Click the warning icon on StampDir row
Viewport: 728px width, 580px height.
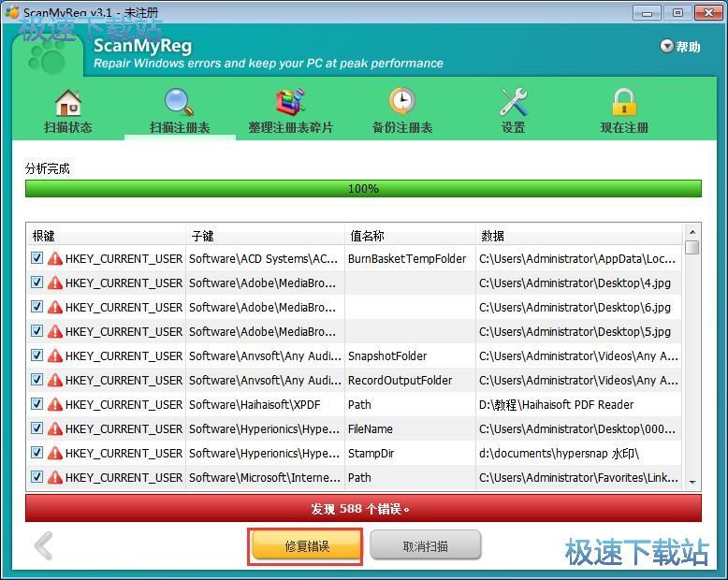point(55,453)
